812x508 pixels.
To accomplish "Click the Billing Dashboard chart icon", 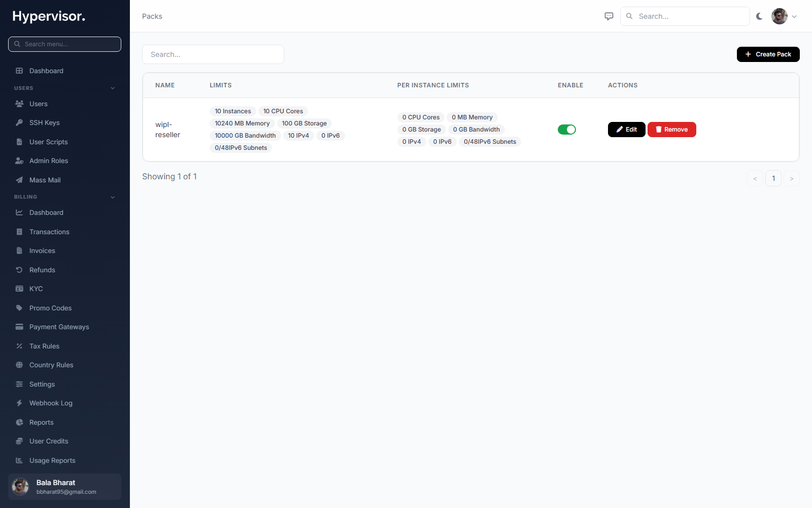I will pos(19,212).
